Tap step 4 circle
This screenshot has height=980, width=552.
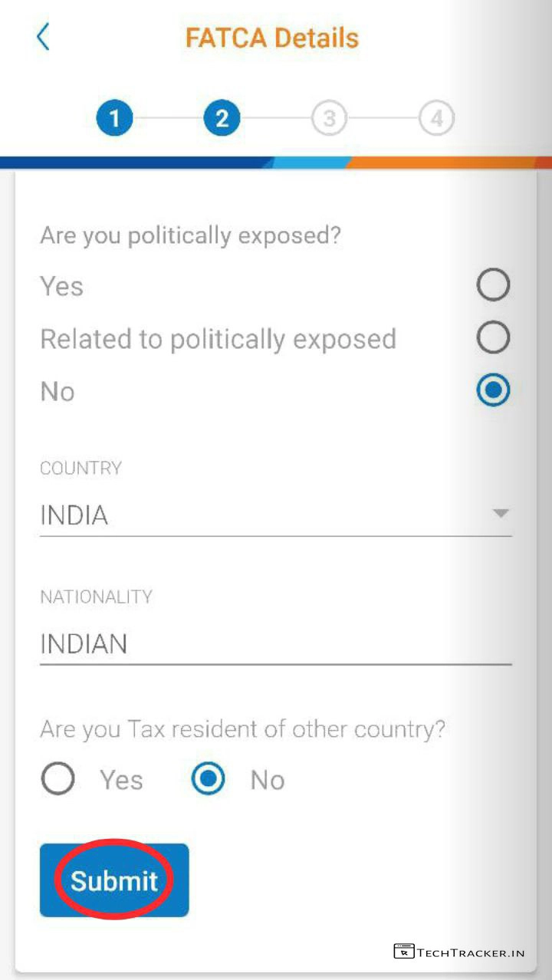(436, 119)
